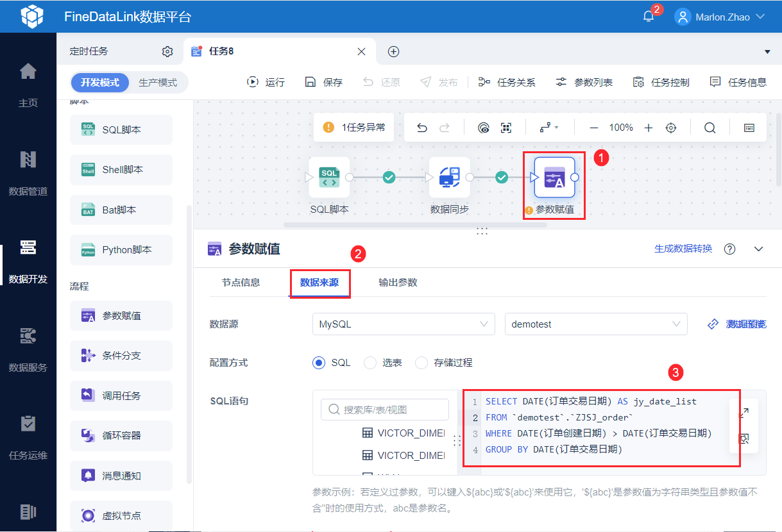This screenshot has width=782, height=532.
Task: Click the gear icon next to 定时任务
Action: [167, 51]
